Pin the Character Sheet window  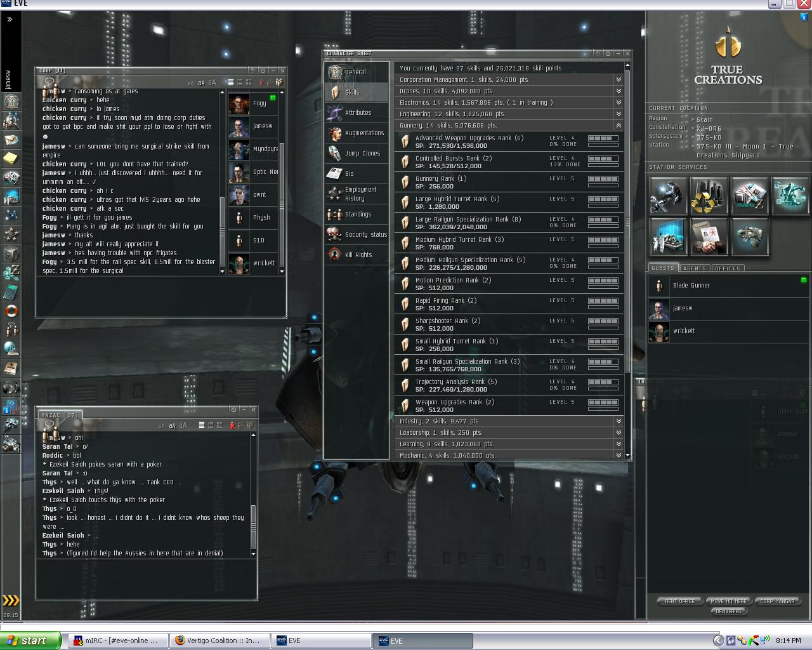coord(608,53)
